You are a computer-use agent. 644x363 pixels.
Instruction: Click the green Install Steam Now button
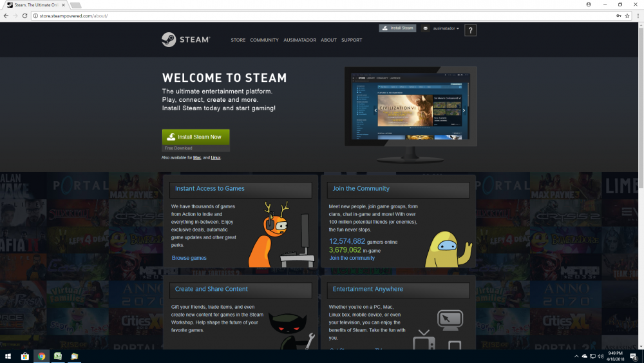(x=195, y=137)
